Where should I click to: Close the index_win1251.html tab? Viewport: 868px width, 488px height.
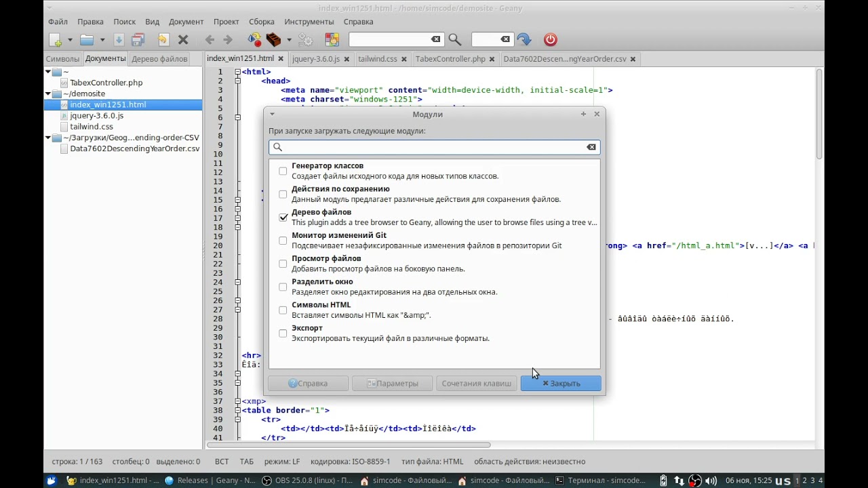pyautogui.click(x=281, y=59)
